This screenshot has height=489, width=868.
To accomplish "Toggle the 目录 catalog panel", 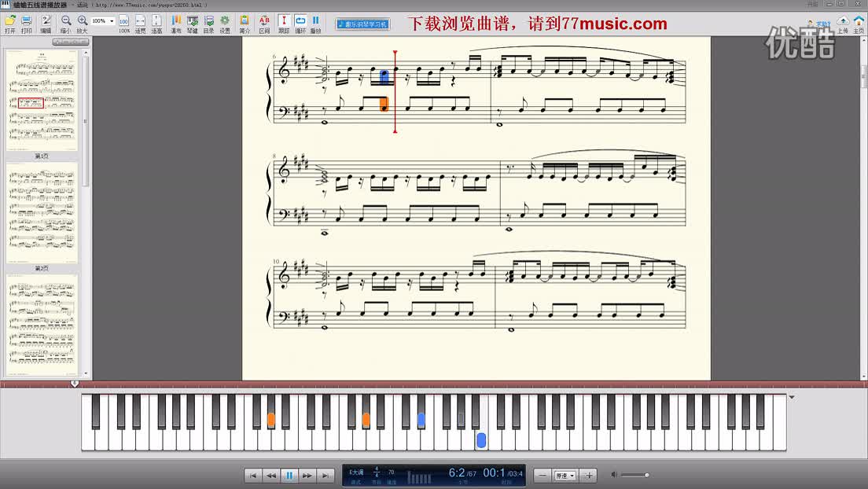I will click(208, 24).
